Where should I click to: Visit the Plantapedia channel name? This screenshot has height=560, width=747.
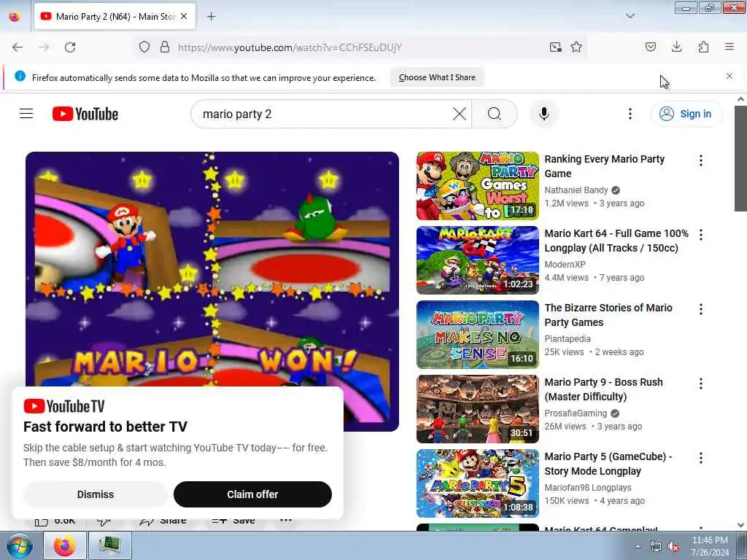click(568, 338)
